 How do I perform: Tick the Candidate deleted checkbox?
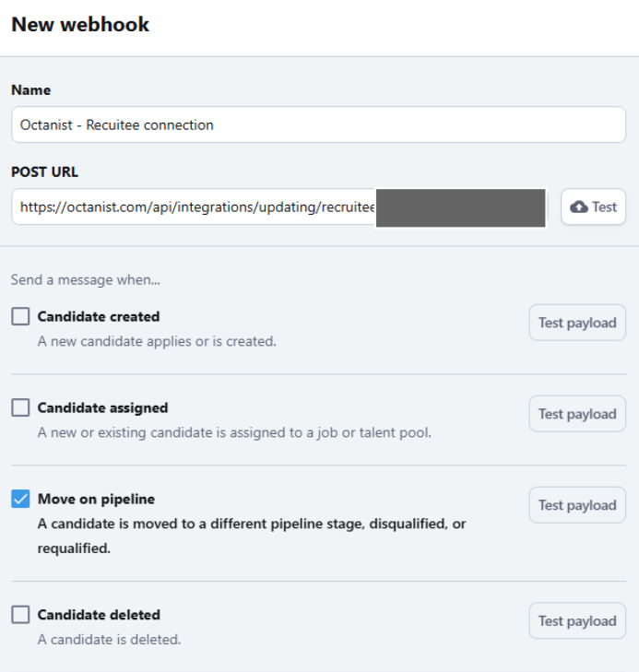coord(20,615)
